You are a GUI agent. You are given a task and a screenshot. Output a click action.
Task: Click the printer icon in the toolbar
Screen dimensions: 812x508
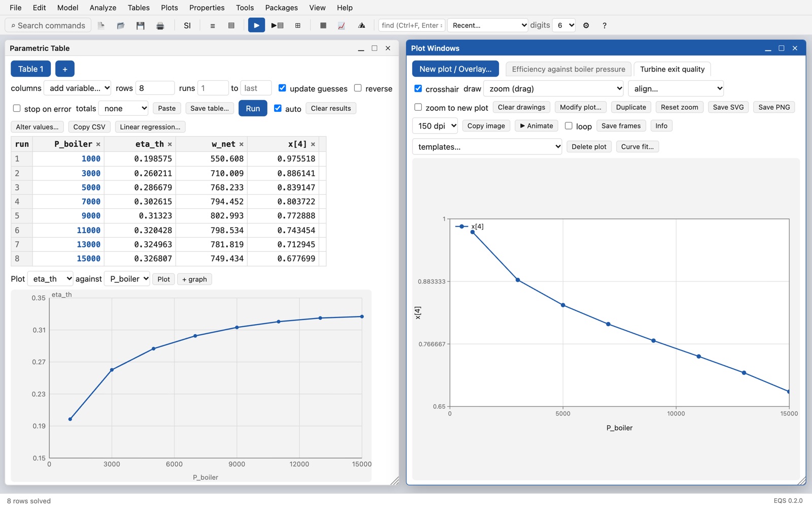(x=160, y=25)
